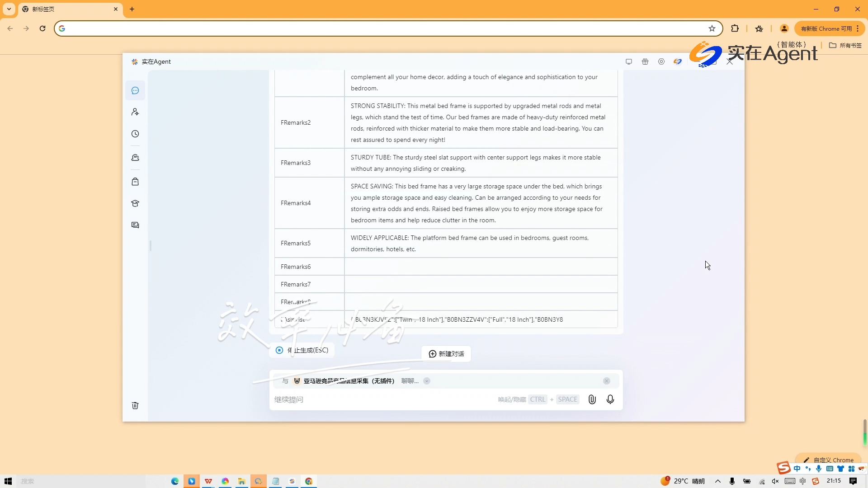This screenshot has width=868, height=488.
Task: Open the hexagon settings icon
Action: click(x=661, y=61)
